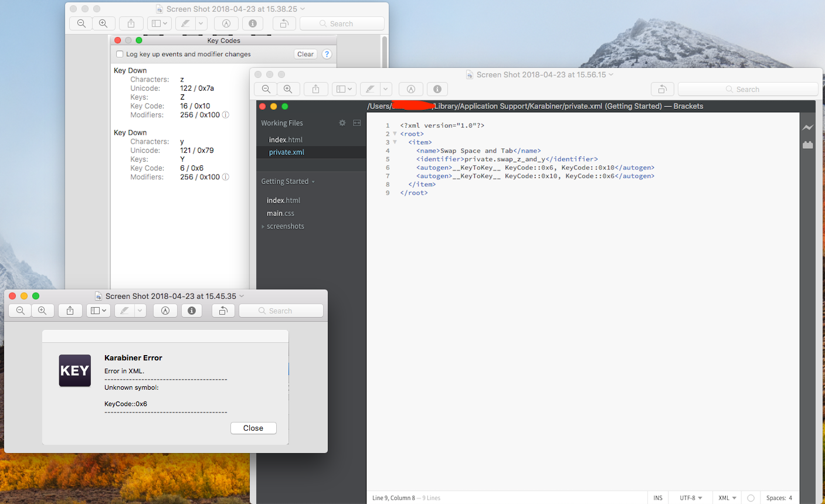Click Share icon in 15.45.35 window
Image resolution: width=825 pixels, height=504 pixels.
pos(70,311)
